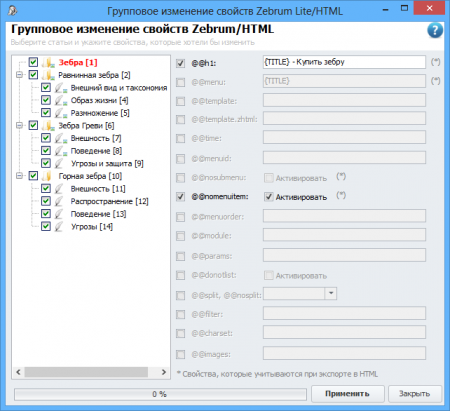This screenshot has height=411, width=450.
Task: Uncheck the Равнинная зебра [2] checkbox
Action: (x=33, y=75)
